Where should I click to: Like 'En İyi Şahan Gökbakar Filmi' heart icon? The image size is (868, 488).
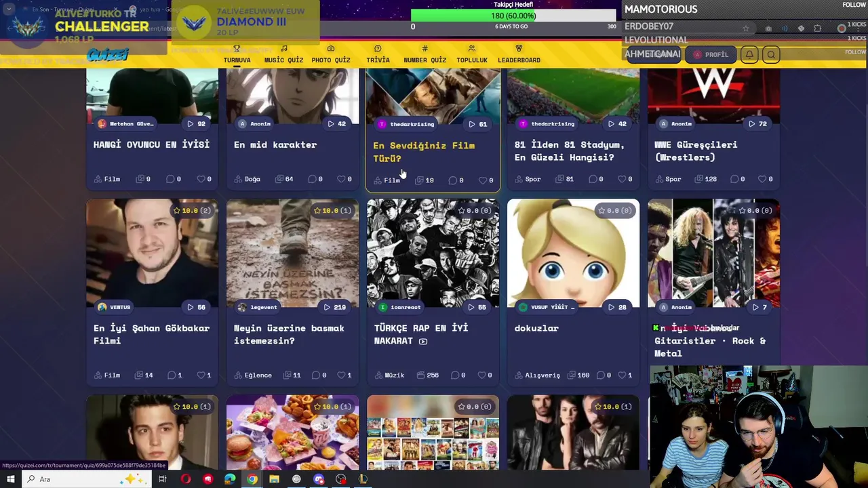pos(201,375)
